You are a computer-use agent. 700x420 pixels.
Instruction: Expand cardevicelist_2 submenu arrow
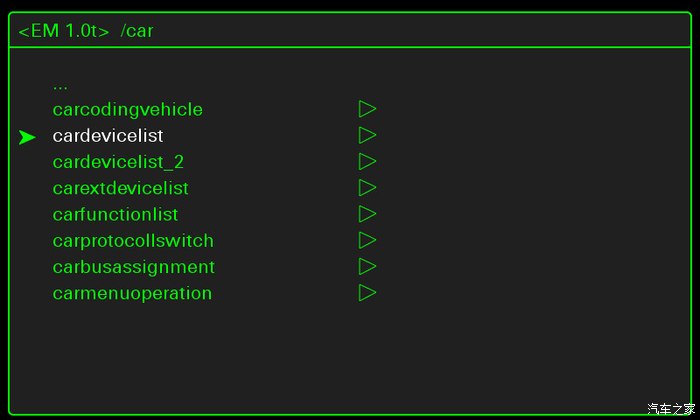(367, 162)
